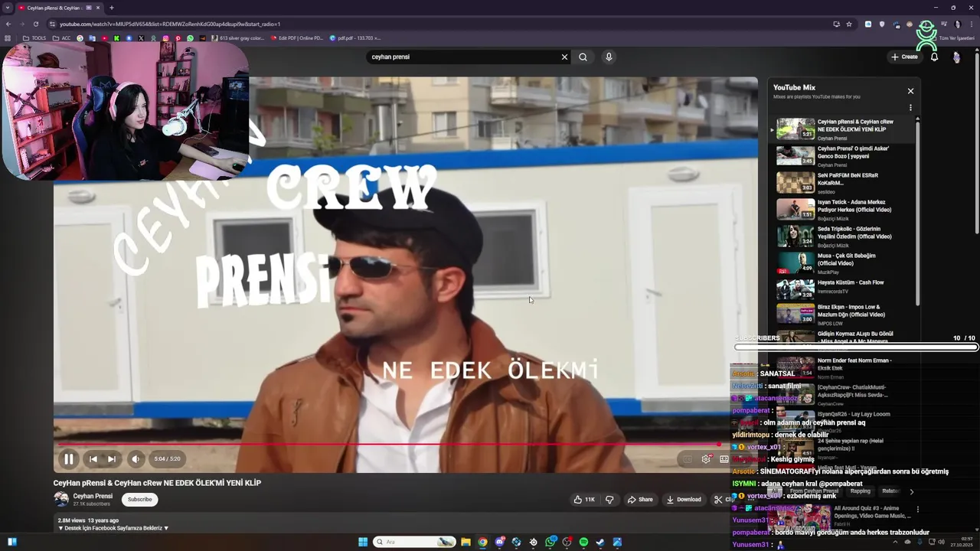
Task: Open the browser three-dot menu
Action: click(972, 24)
